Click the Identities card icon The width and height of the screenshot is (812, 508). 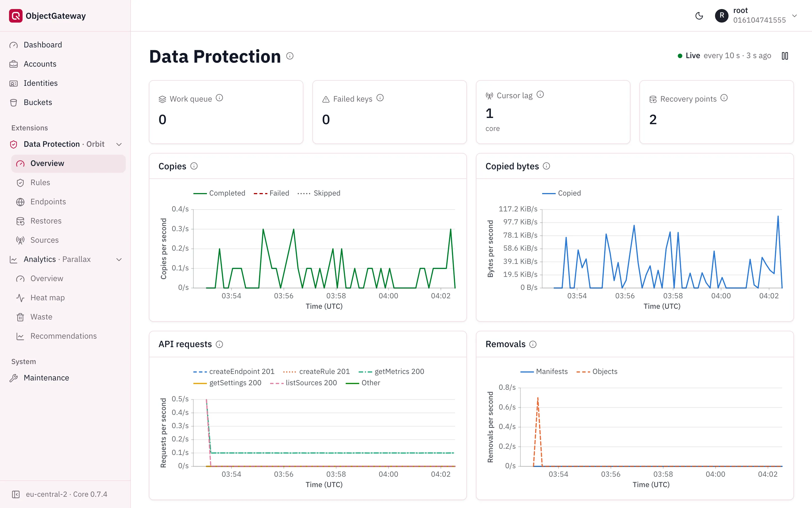[x=14, y=83]
